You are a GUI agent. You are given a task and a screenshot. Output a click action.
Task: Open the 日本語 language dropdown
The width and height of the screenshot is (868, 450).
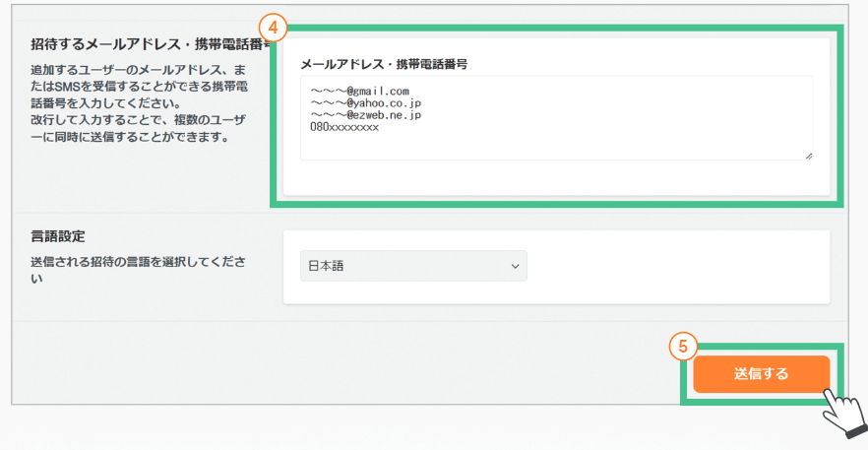pos(413,266)
